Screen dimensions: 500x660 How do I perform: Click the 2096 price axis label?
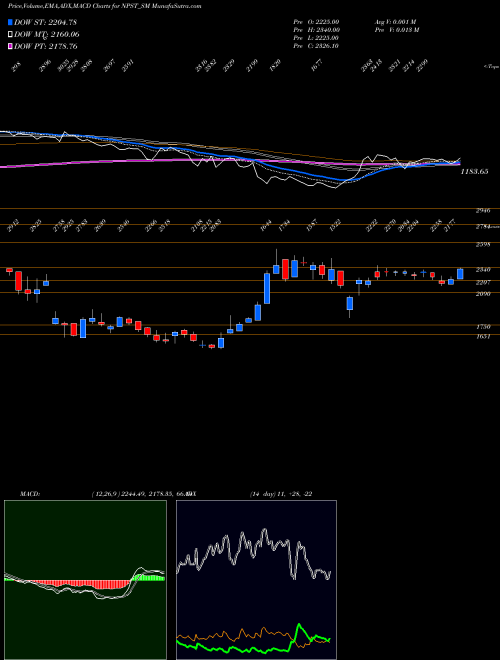coord(483,294)
